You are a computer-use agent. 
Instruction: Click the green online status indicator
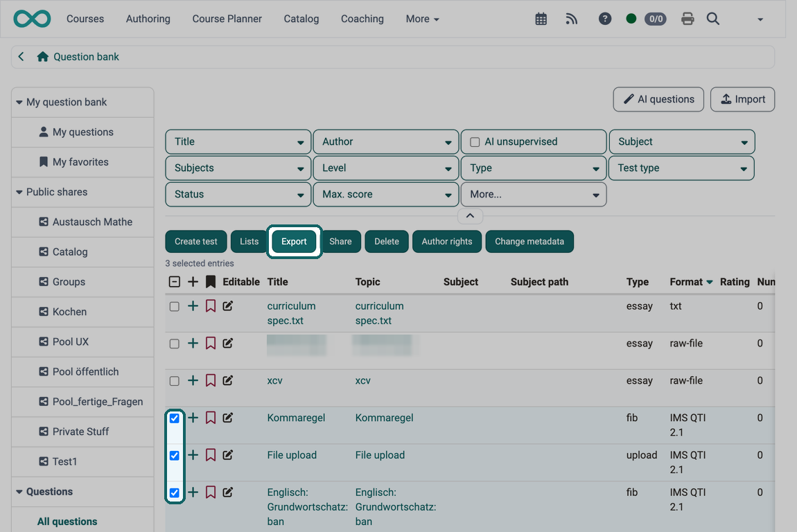(x=631, y=19)
